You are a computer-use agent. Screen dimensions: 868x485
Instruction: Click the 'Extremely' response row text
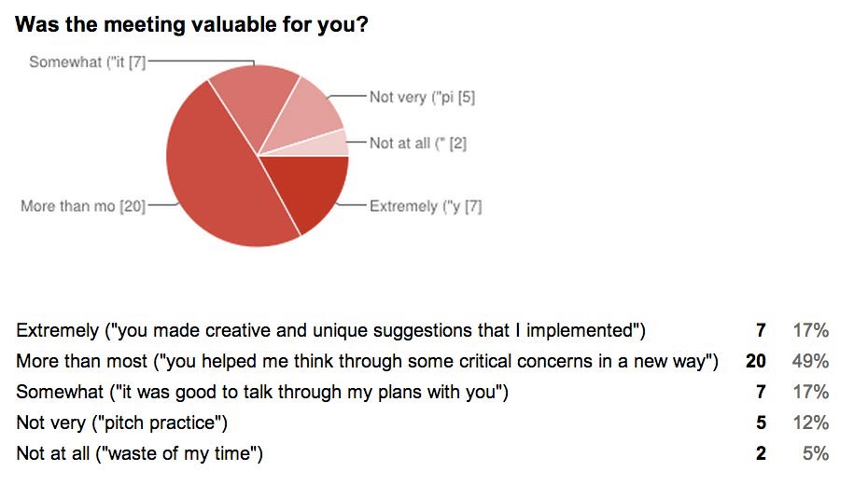(x=330, y=330)
